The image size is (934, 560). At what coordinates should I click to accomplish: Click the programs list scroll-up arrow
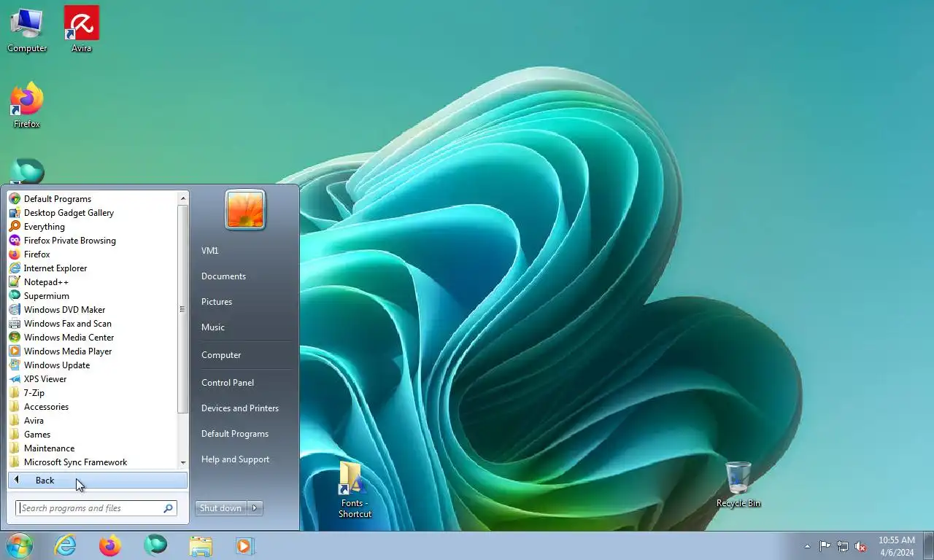pos(183,198)
